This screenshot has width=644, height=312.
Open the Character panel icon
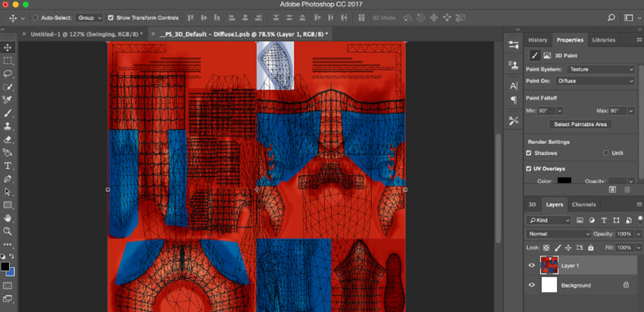[x=514, y=86]
